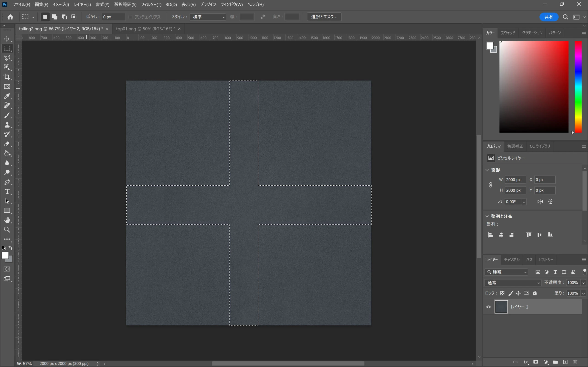
Task: Open the blend mode dropdown showing 通常
Action: tap(513, 283)
